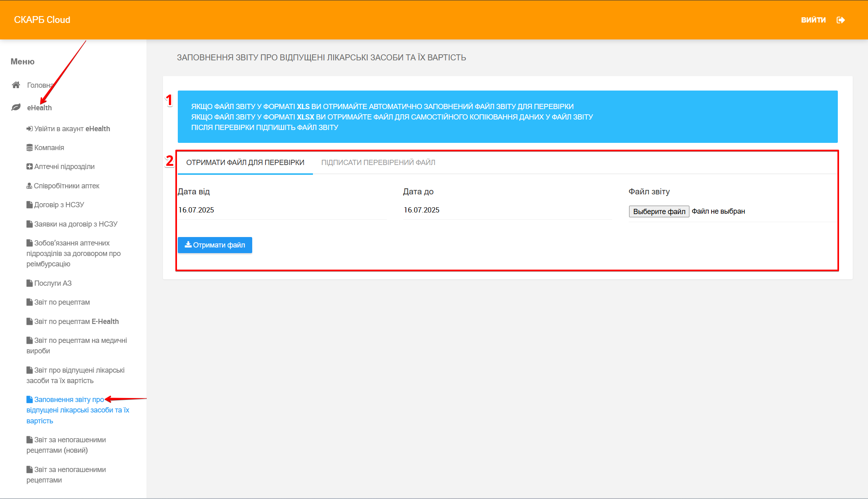Click the home icon beside Головна
Screen dimensions: 868x499
pos(16,85)
